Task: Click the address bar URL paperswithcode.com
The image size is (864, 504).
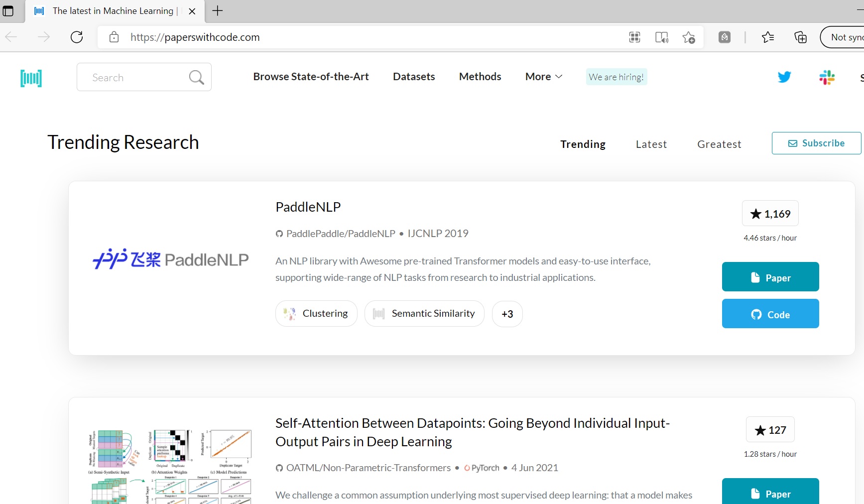Action: coord(195,37)
